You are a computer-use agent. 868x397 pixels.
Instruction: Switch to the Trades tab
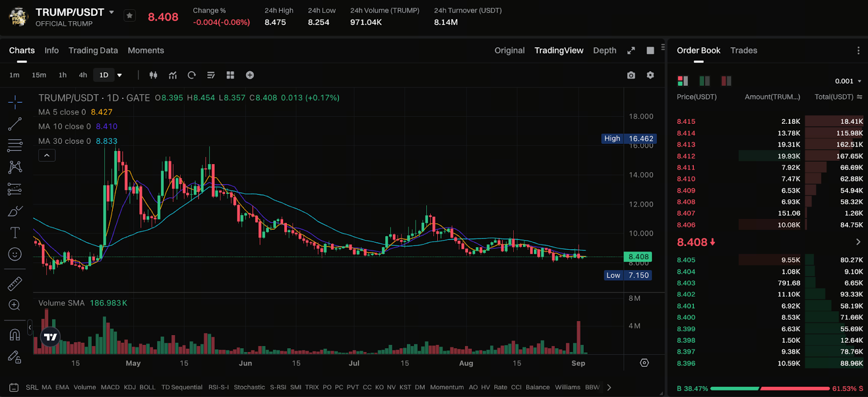click(744, 51)
